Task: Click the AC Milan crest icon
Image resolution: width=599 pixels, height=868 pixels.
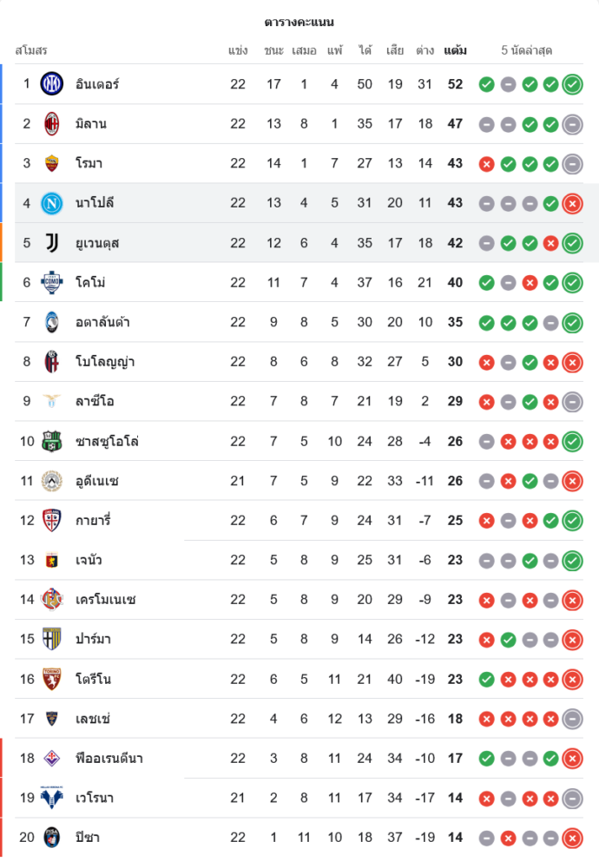Action: [x=52, y=124]
